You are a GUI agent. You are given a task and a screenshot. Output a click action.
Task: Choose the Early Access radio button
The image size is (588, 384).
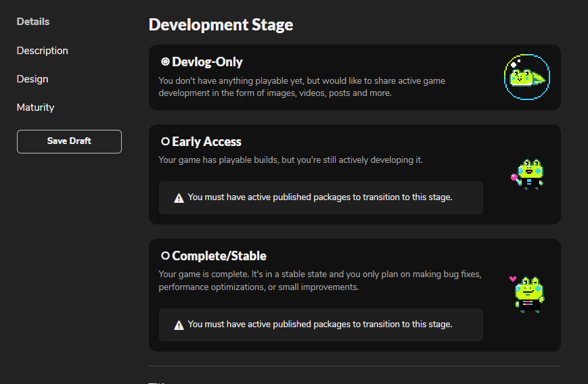(165, 142)
